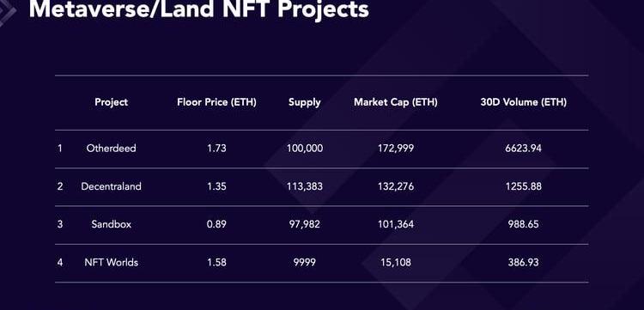Click the Floor Price (ETH) column header

point(216,102)
